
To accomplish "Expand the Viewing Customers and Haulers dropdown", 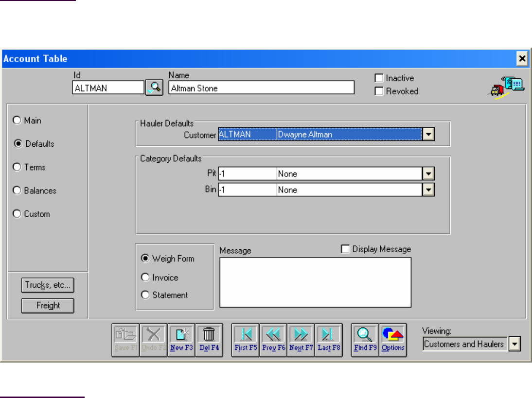I will 514,345.
